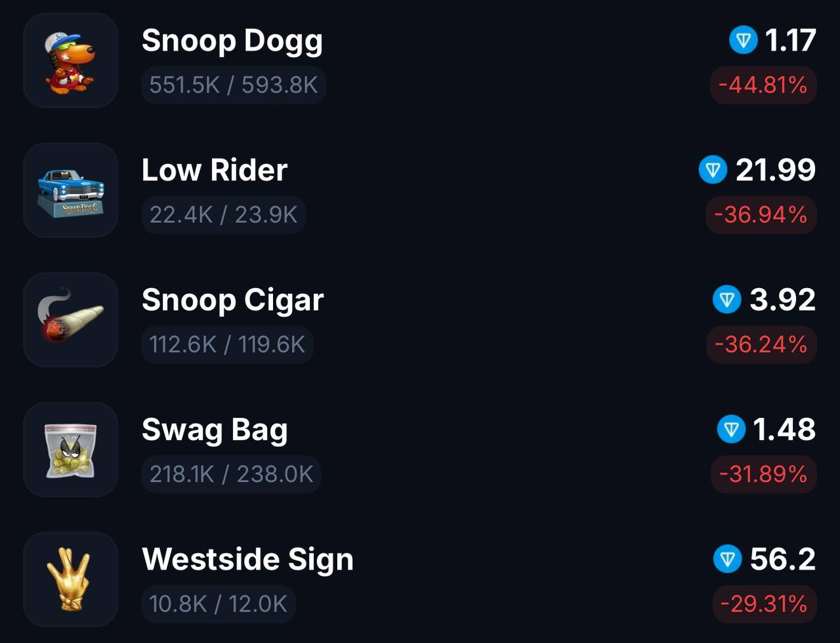Open the Westside Sign title

point(247,559)
